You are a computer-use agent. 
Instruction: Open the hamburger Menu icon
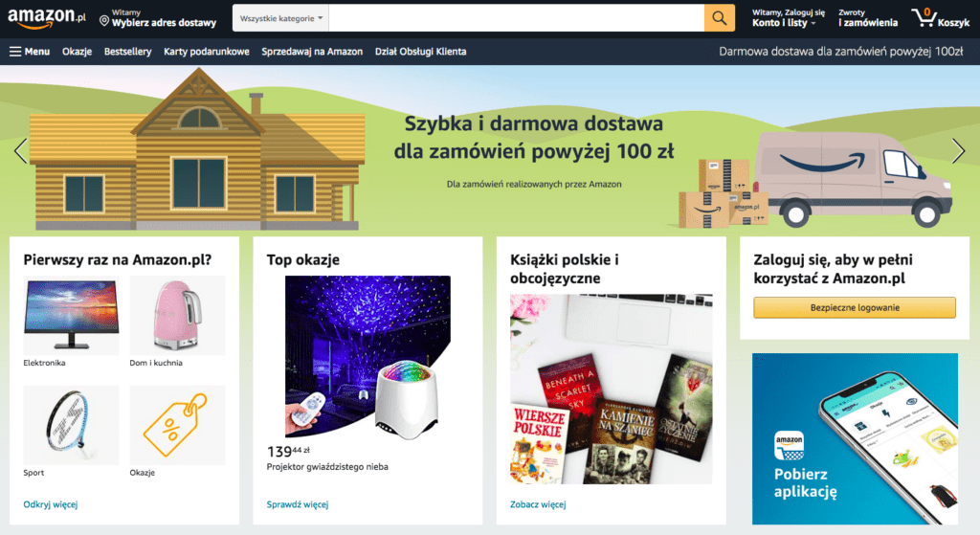coord(15,52)
